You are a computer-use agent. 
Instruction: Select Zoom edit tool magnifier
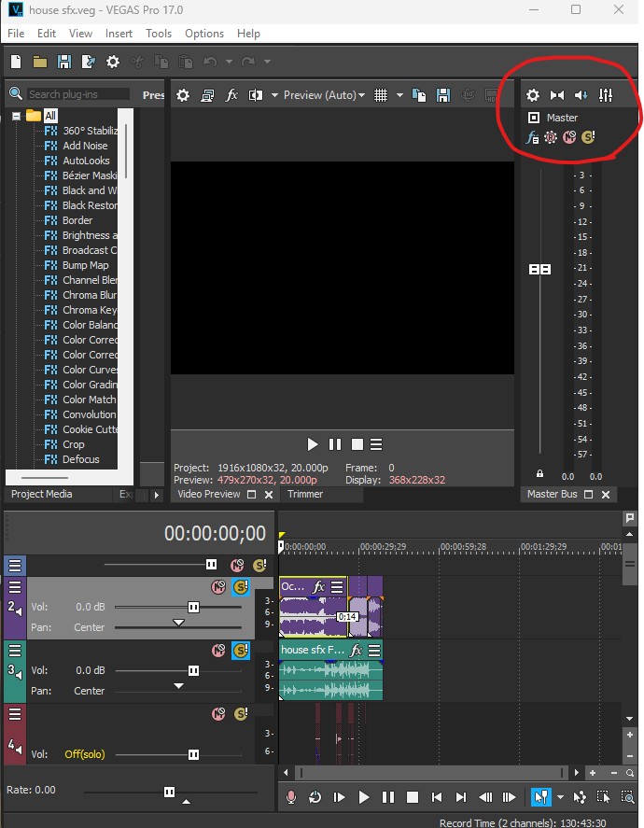click(x=627, y=797)
